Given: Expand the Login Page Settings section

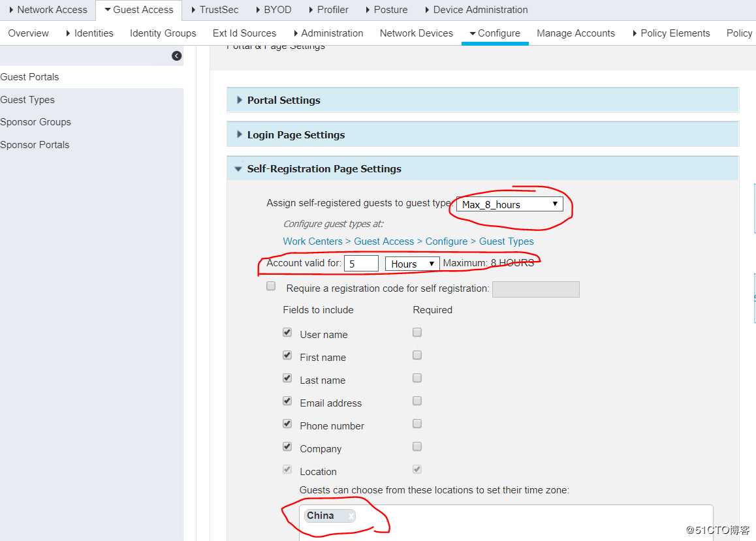Looking at the screenshot, I should pyautogui.click(x=482, y=135).
